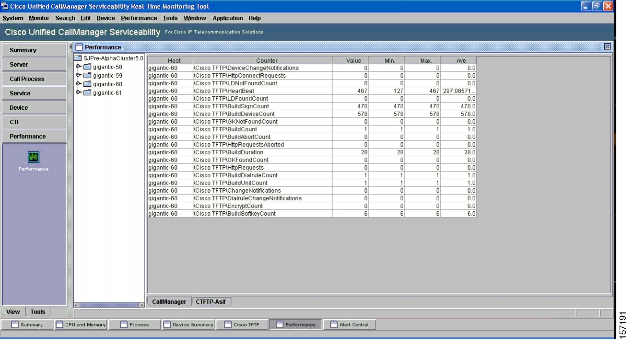
Task: Switch to the View tab
Action: [13, 311]
